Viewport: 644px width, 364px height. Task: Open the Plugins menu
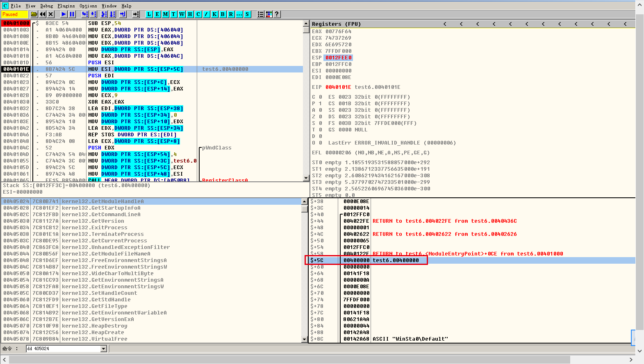[x=66, y=6]
